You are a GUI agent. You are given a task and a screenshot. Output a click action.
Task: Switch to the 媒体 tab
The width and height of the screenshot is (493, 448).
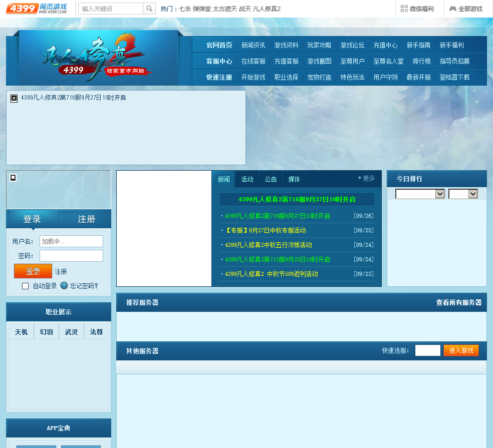[x=294, y=179]
